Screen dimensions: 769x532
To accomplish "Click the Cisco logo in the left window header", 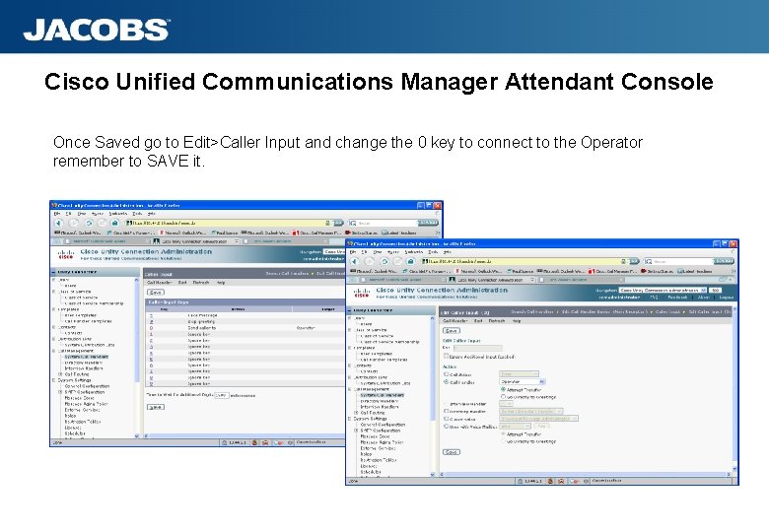I will click(x=66, y=254).
